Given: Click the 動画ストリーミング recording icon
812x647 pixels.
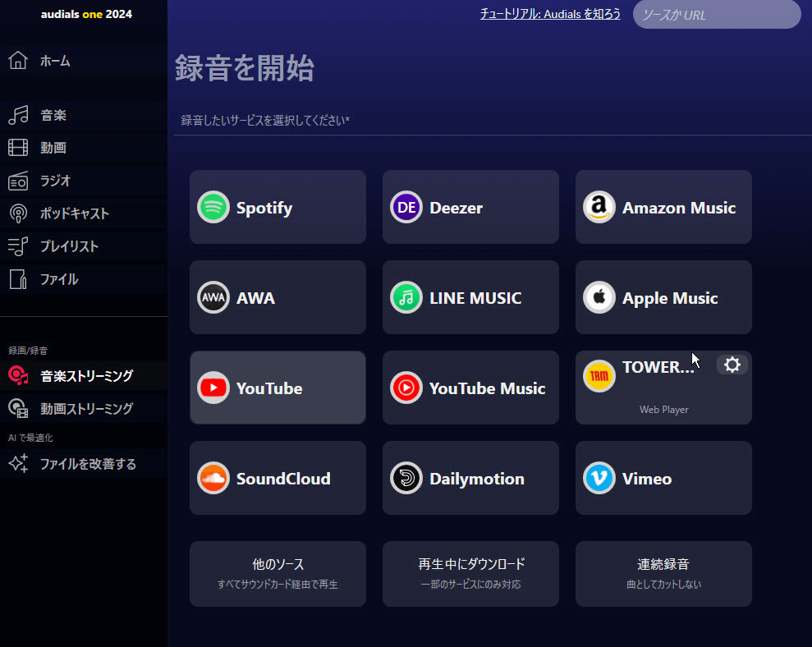Looking at the screenshot, I should 18,409.
